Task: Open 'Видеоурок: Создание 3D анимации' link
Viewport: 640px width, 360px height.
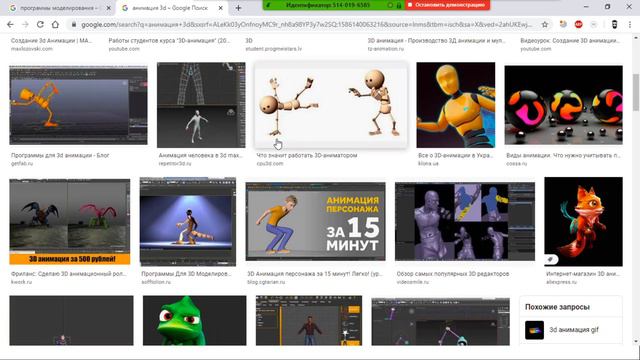Action: point(570,41)
